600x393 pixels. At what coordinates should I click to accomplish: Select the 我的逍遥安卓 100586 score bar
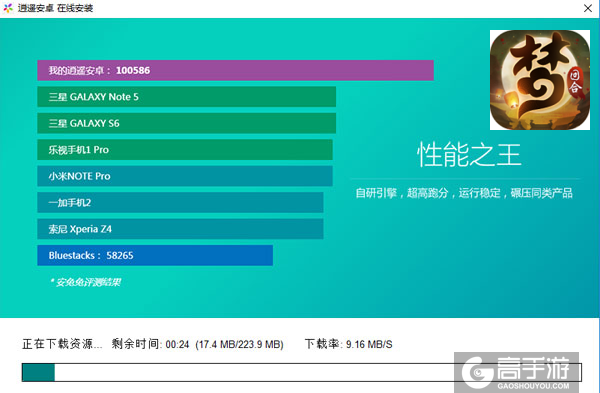[235, 70]
